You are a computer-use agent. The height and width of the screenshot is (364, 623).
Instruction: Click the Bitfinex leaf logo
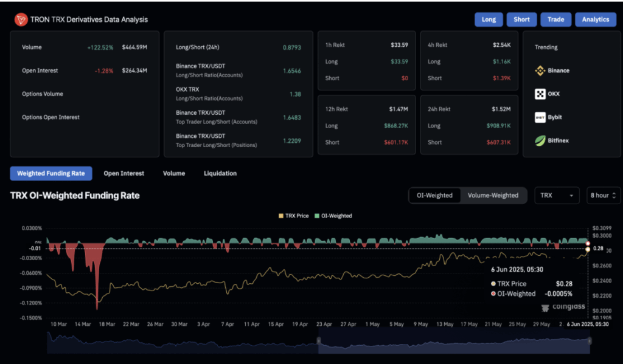(540, 140)
